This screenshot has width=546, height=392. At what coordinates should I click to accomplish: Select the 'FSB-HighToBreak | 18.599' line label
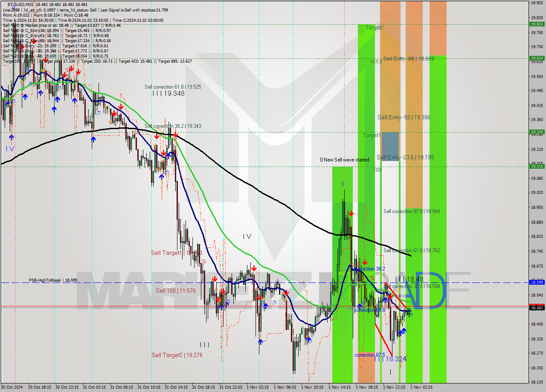[x=53, y=280]
